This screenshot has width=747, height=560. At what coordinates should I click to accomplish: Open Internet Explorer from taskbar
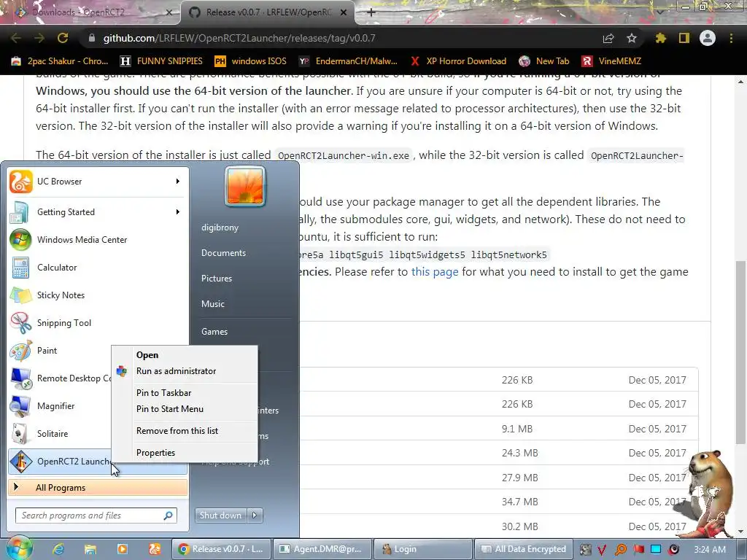coord(58,549)
